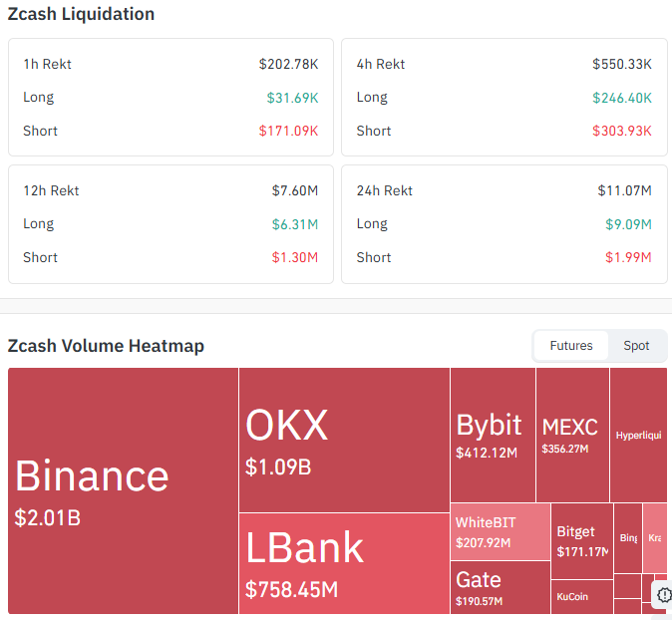This screenshot has width=672, height=620.
Task: Switch heatmap to Futures tab
Action: (x=571, y=345)
